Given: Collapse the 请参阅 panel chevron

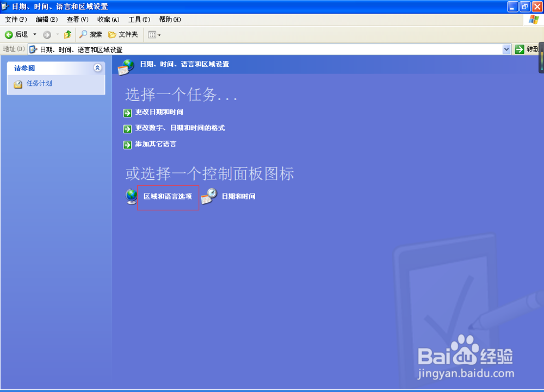Looking at the screenshot, I should (x=97, y=68).
